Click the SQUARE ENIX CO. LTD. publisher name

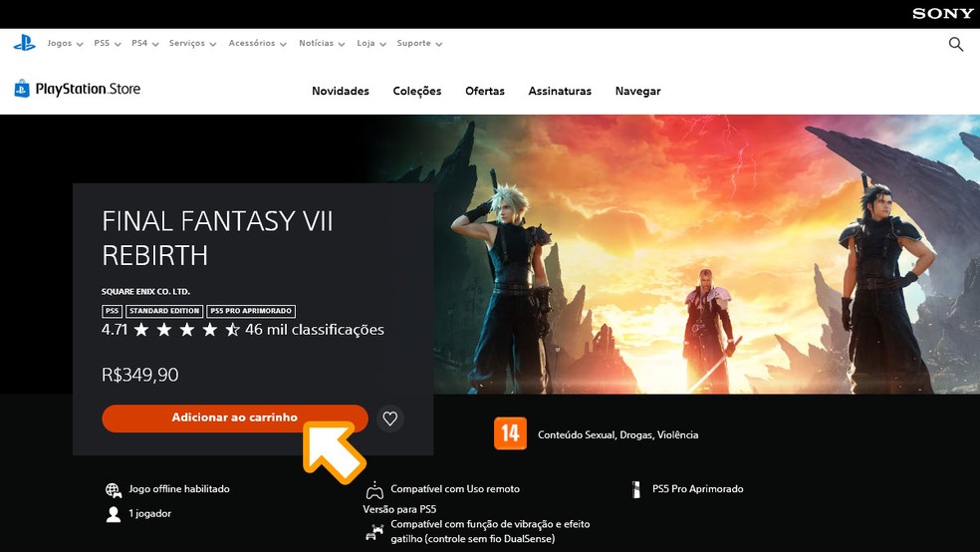(145, 291)
